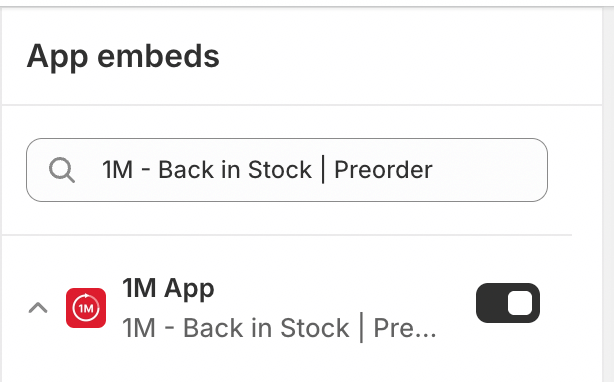Screen dimensions: 614x382
Task: Collapse the 1M App settings chevron
Action: click(x=38, y=308)
